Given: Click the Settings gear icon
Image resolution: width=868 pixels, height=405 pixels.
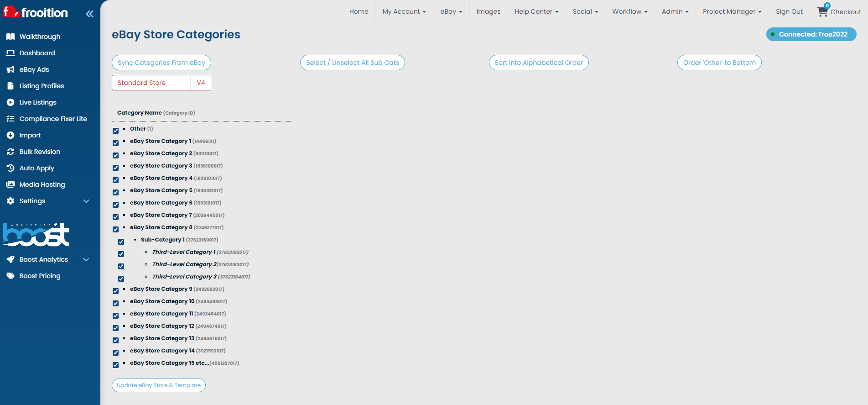Looking at the screenshot, I should click(10, 201).
